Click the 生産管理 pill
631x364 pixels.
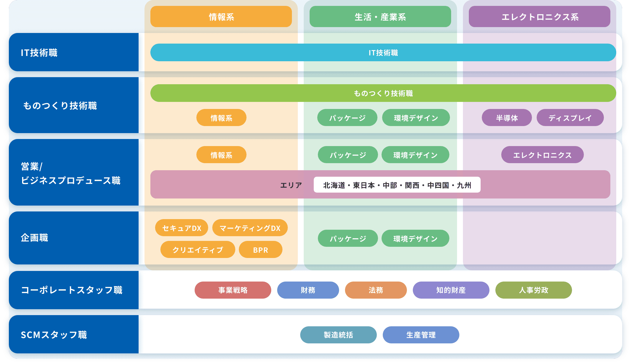tap(421, 335)
